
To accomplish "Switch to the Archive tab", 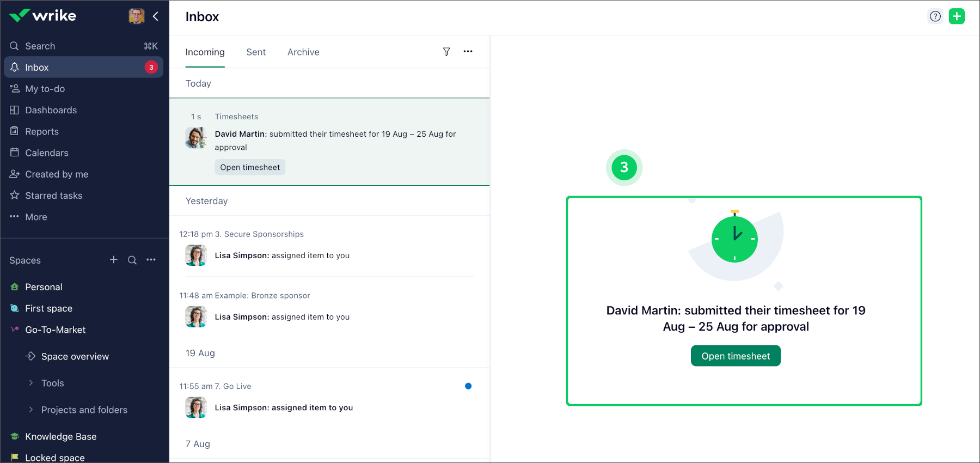I will tap(303, 52).
